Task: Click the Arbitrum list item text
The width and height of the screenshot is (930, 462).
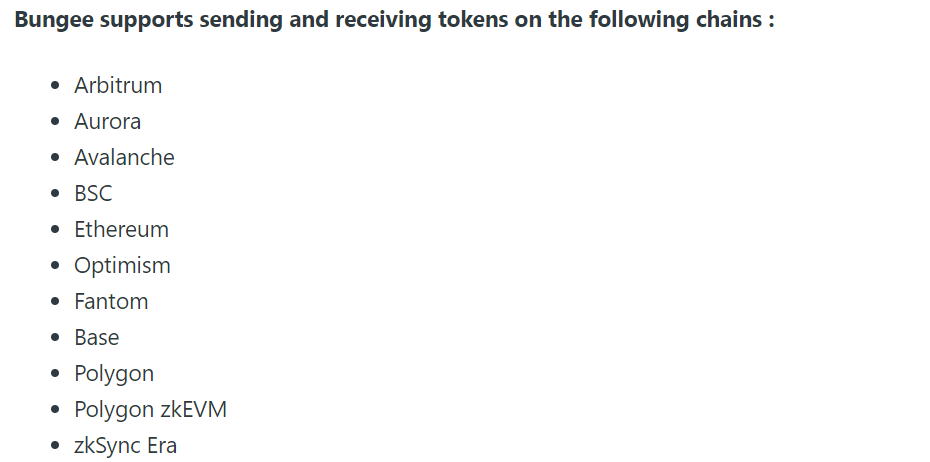Action: click(117, 85)
